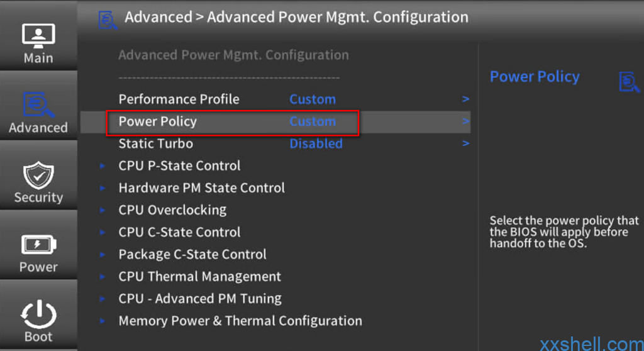Change the Power Policy Custom value
This screenshot has width=644, height=351.
(x=313, y=121)
